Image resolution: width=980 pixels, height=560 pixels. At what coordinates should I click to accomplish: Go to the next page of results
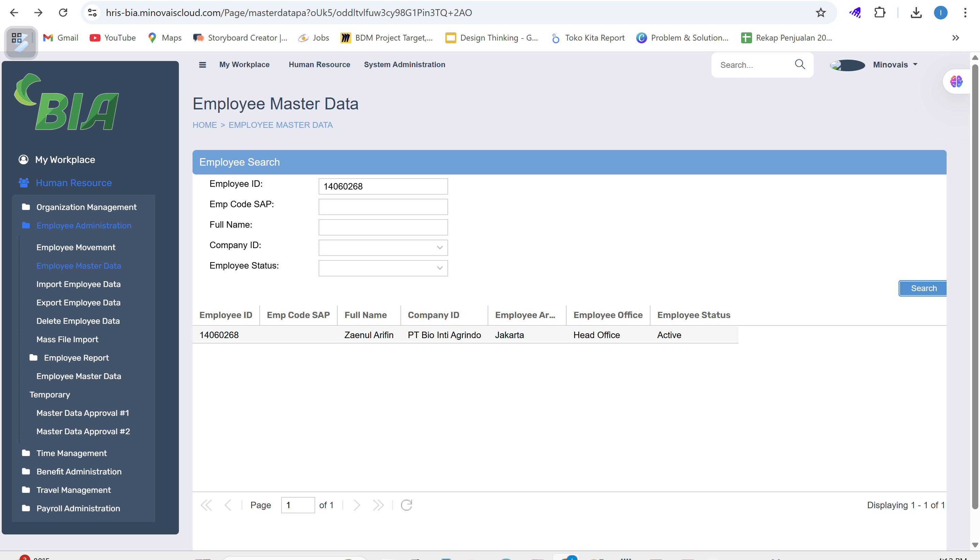click(356, 505)
